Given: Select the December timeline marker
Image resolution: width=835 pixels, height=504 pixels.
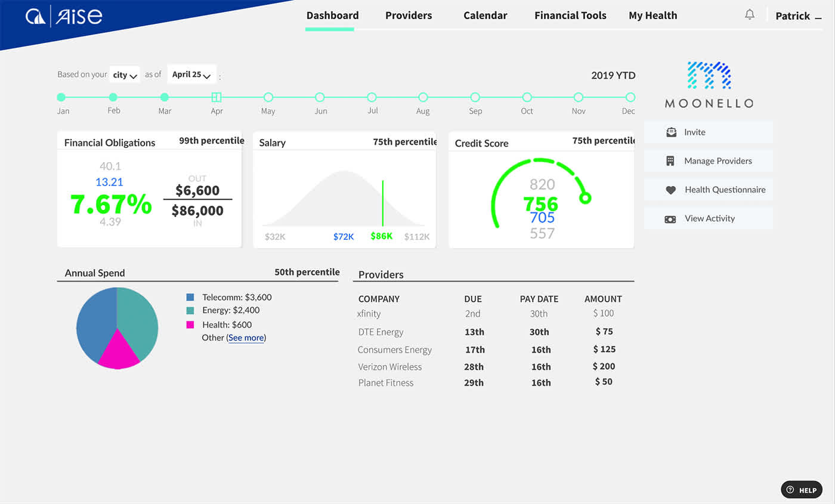Looking at the screenshot, I should (x=630, y=97).
